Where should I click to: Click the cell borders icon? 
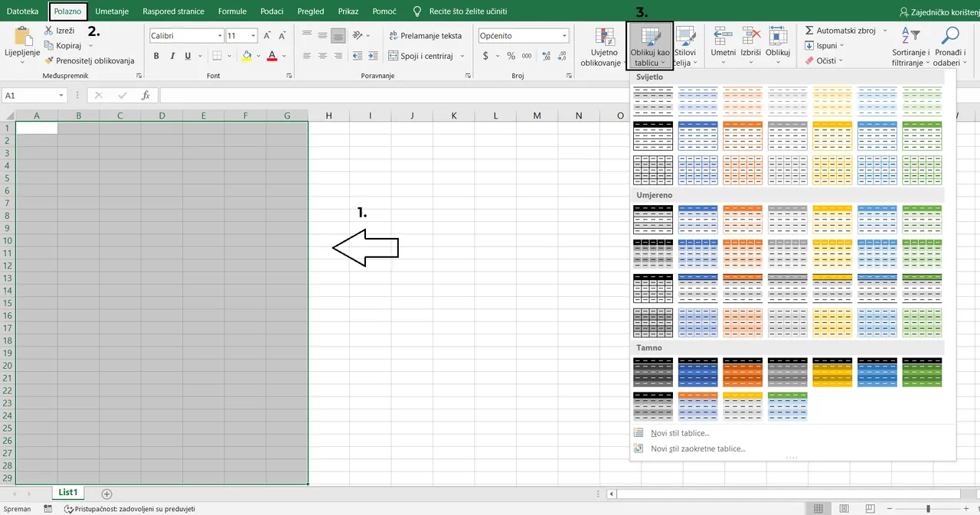217,56
